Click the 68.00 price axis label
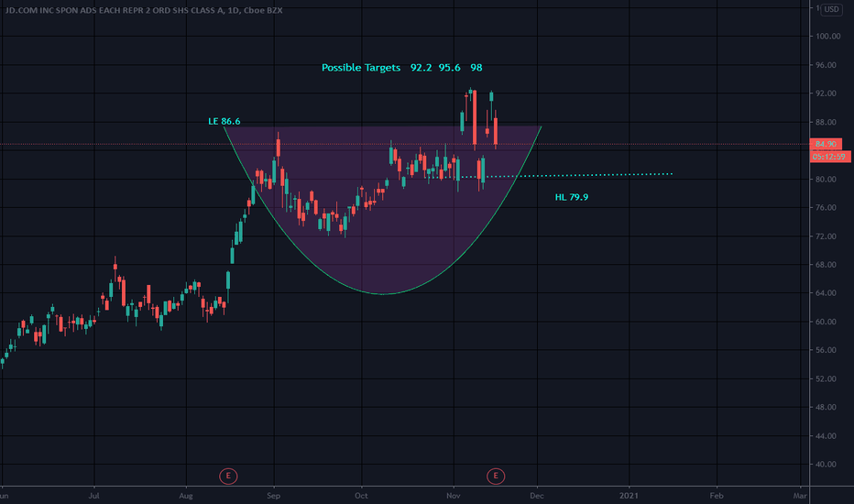 pyautogui.click(x=826, y=265)
